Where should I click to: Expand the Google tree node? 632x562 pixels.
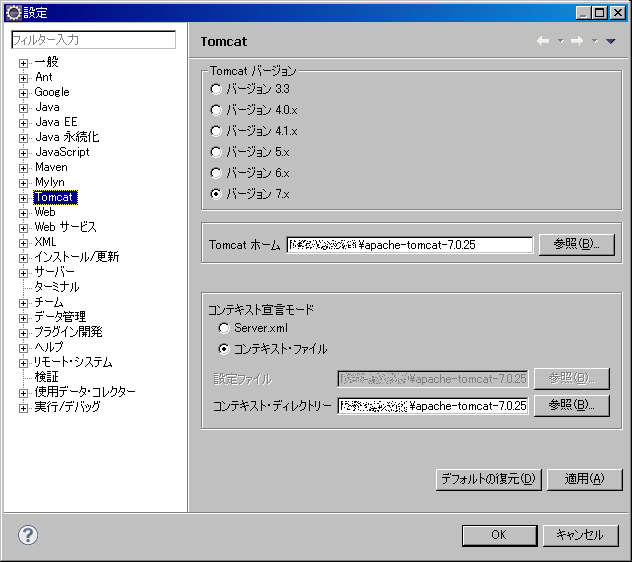[23, 93]
